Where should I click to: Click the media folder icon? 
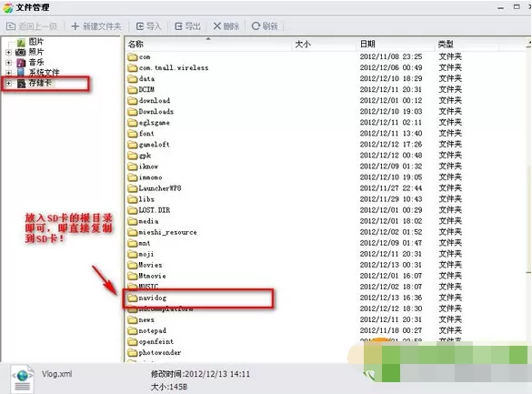133,221
